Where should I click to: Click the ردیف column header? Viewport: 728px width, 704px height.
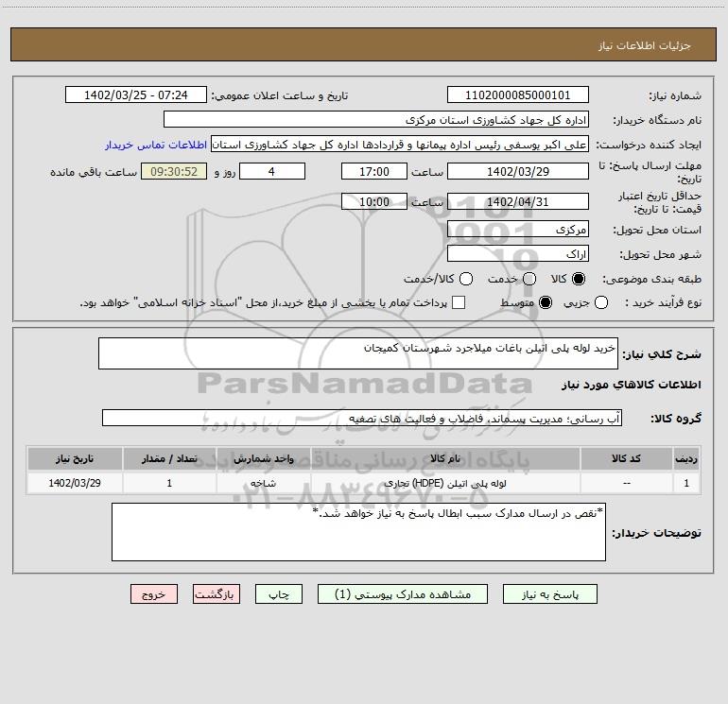tap(686, 458)
